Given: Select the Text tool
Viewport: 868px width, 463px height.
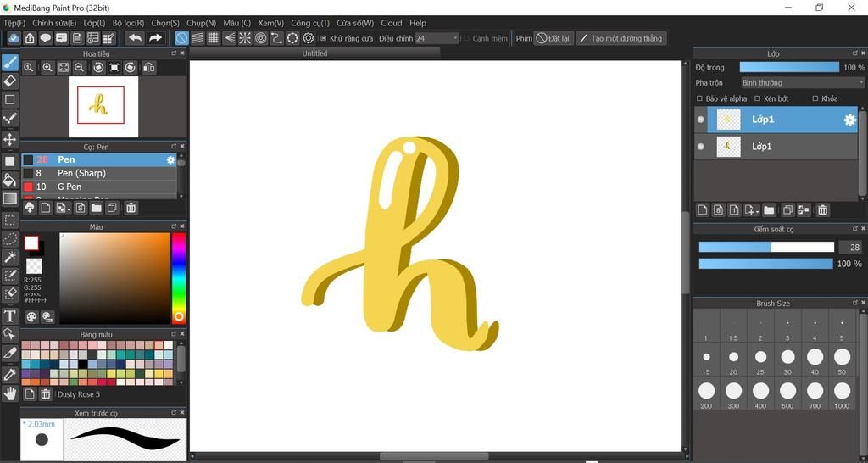Looking at the screenshot, I should [x=10, y=315].
